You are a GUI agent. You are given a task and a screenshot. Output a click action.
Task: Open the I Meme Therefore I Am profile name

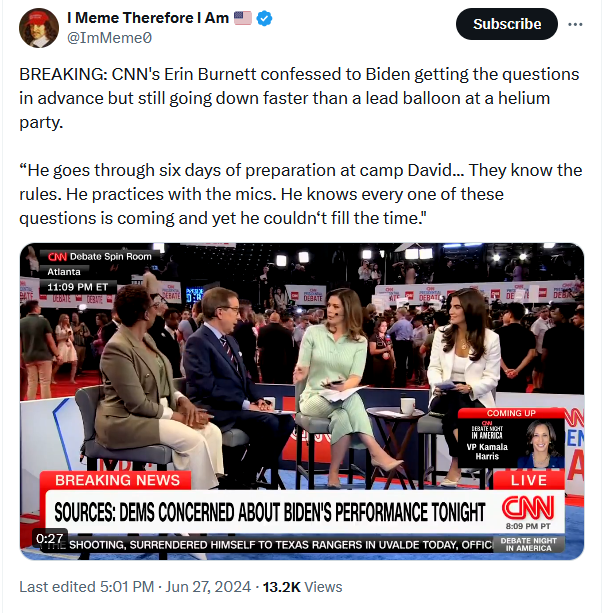[x=148, y=18]
